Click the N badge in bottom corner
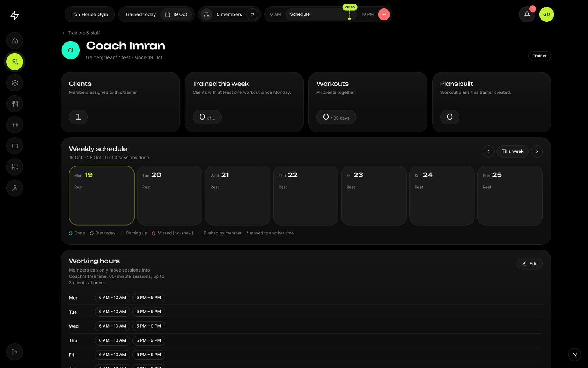The height and width of the screenshot is (368, 588). click(574, 355)
